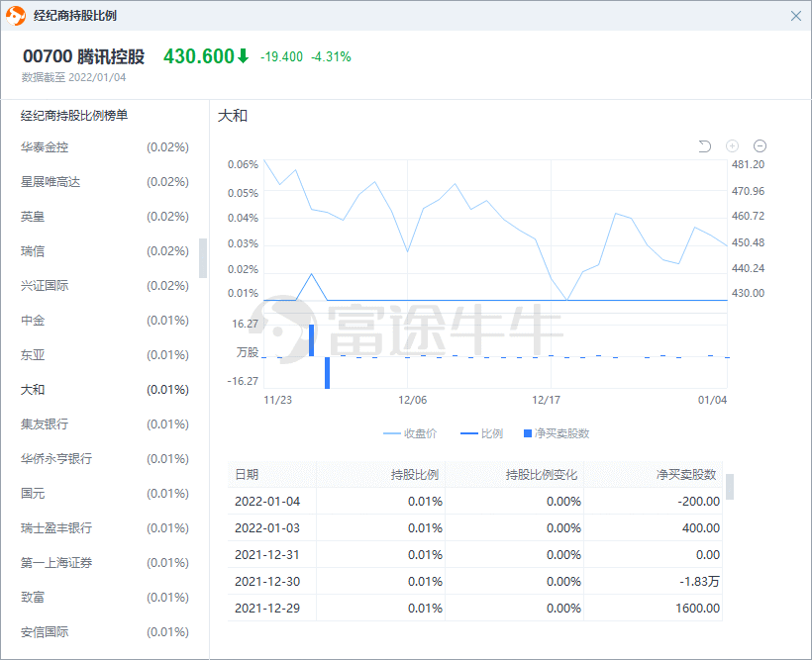812x660 pixels.
Task: Click the broker list scrollbar thumb
Action: pyautogui.click(x=203, y=257)
